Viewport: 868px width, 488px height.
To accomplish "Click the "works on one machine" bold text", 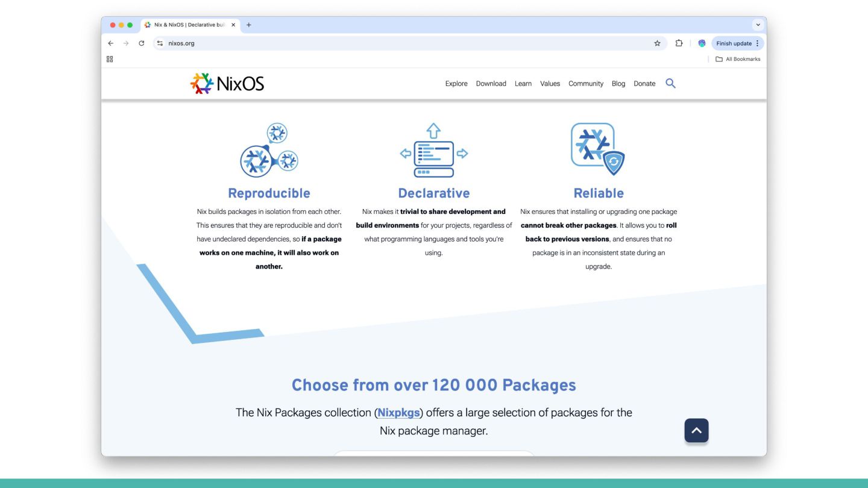I will 237,253.
